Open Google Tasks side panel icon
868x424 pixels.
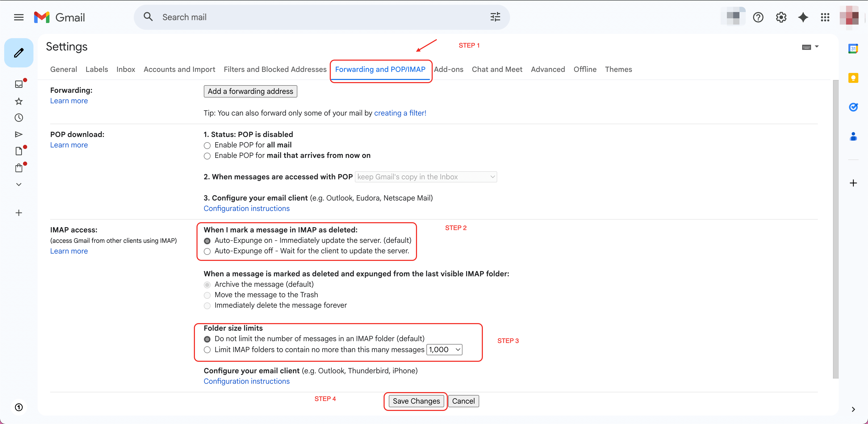(x=853, y=107)
